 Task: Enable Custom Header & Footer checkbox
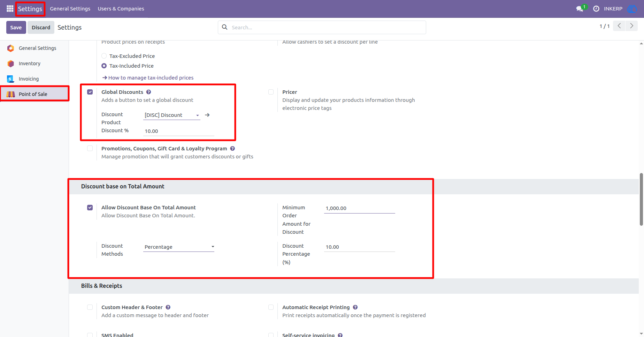click(90, 307)
